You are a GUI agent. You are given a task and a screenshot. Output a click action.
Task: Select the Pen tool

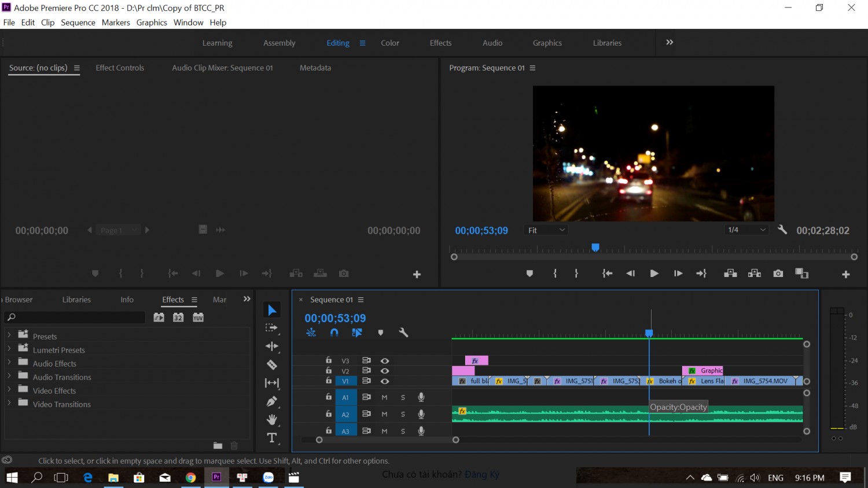point(271,401)
